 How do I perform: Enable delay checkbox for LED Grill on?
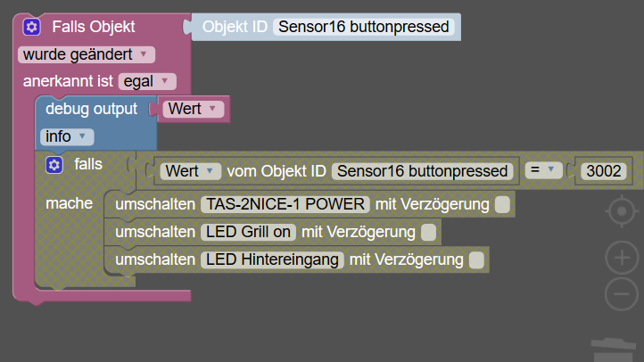coord(428,232)
